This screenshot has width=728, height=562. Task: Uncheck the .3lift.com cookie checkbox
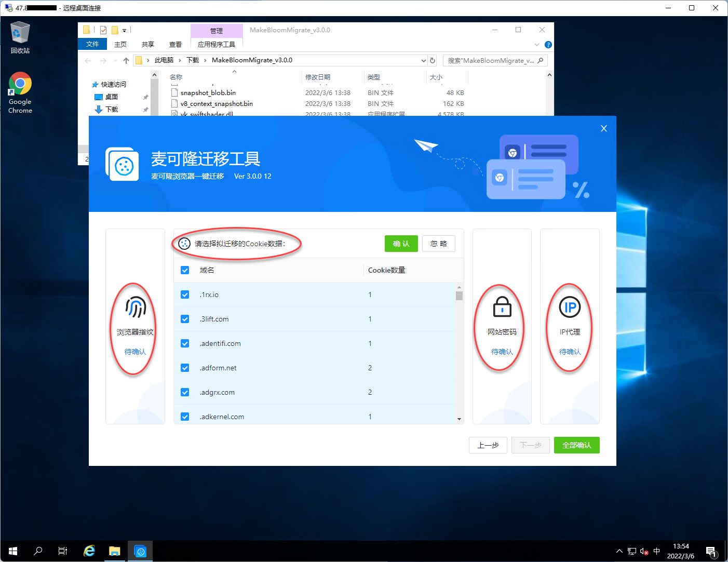(185, 319)
